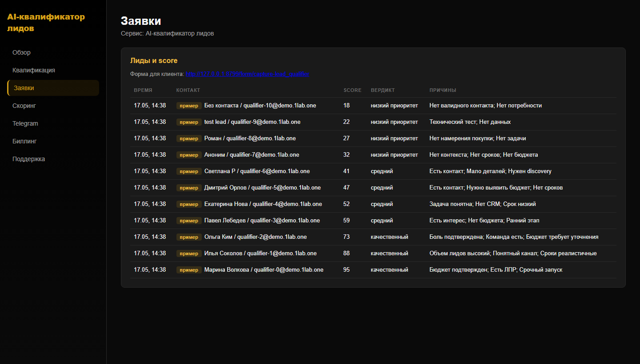This screenshot has width=640, height=364.
Task: Click score value 22
Action: (347, 122)
